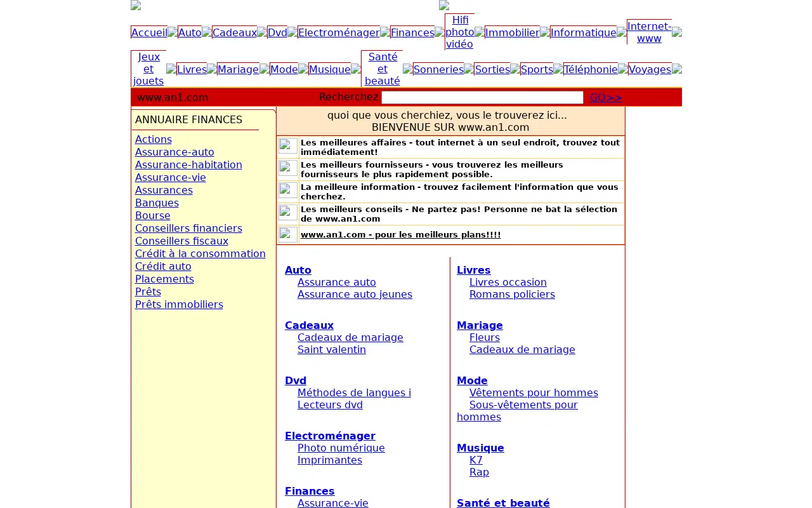Open the Sports navigation item
This screenshot has height=508, width=812.
coord(537,69)
